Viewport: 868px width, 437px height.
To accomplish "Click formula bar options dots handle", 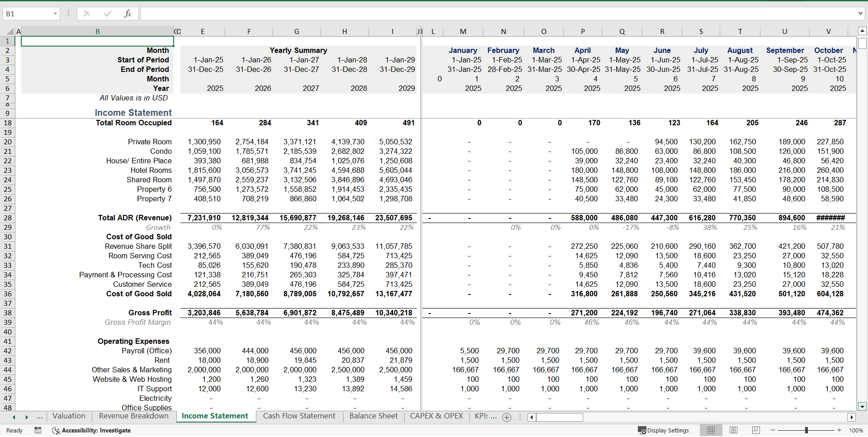I will 68,14.
